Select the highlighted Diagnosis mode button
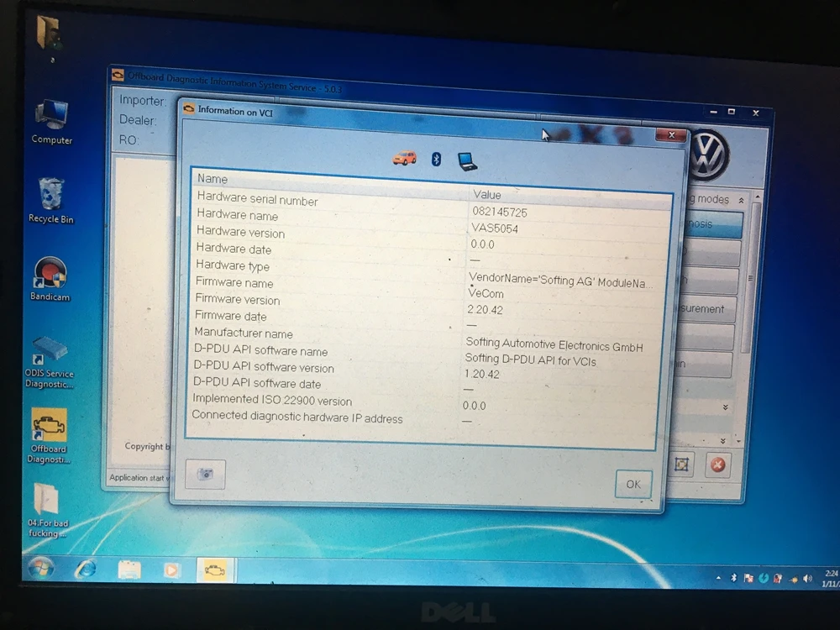 pos(712,224)
